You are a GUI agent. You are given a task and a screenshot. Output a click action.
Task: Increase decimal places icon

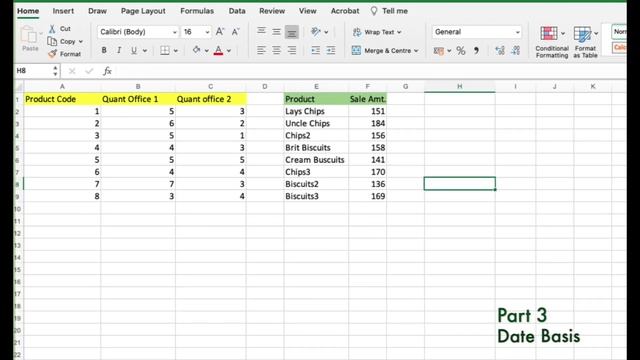coord(500,50)
